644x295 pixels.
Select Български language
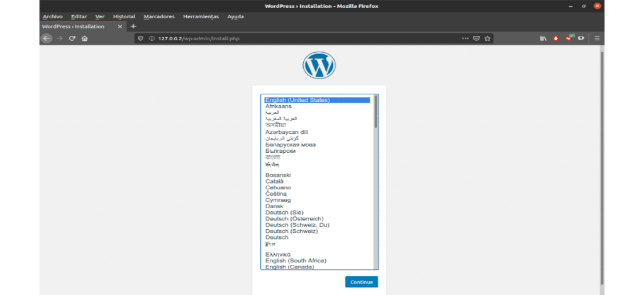(x=319, y=151)
